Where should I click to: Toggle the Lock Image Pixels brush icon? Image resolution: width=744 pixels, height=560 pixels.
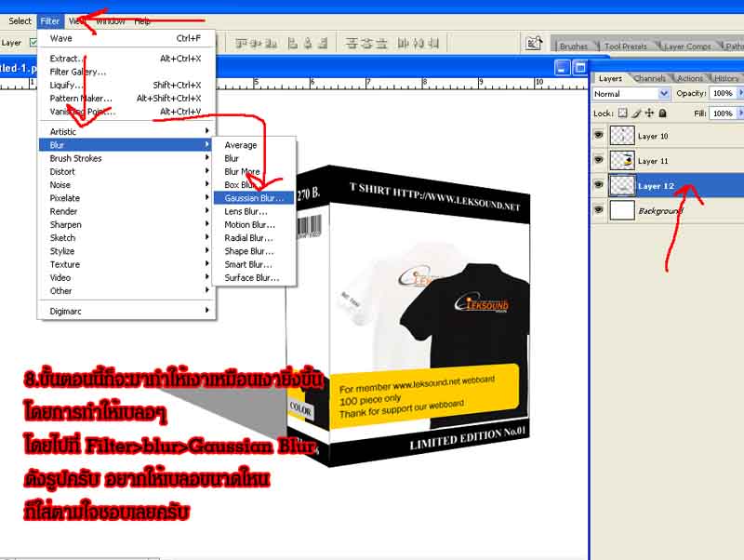pos(636,113)
